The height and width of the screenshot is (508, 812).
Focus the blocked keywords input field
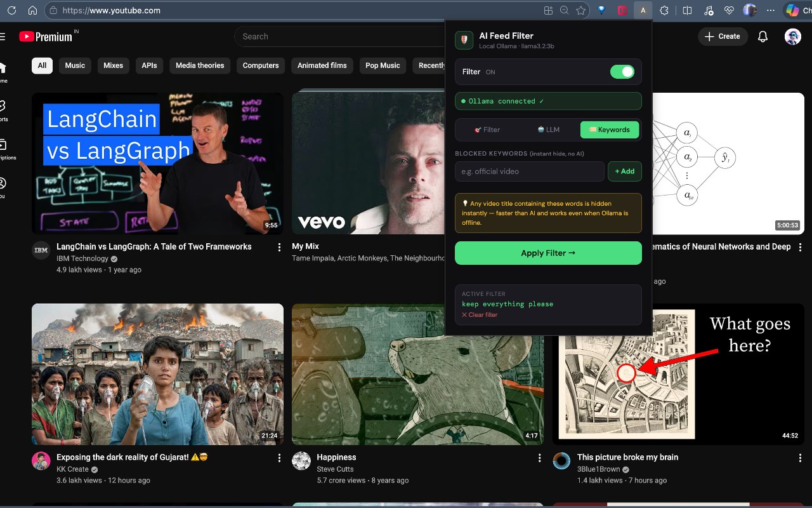click(x=530, y=171)
